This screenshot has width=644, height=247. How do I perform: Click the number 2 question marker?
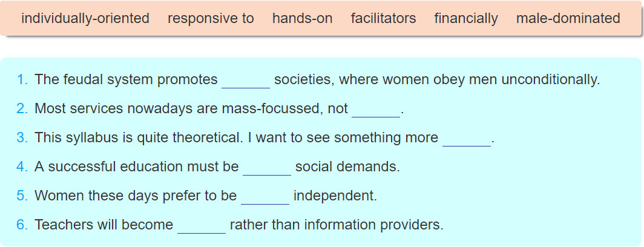coord(22,109)
